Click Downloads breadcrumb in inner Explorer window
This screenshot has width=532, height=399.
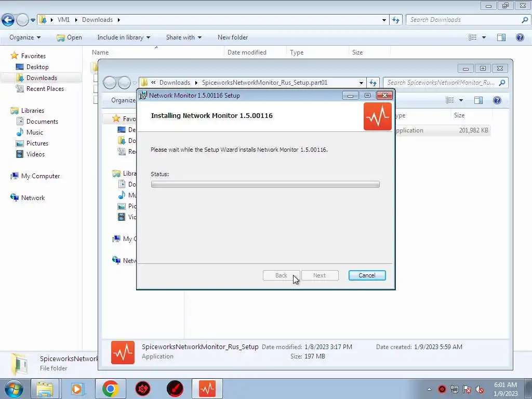tap(175, 83)
